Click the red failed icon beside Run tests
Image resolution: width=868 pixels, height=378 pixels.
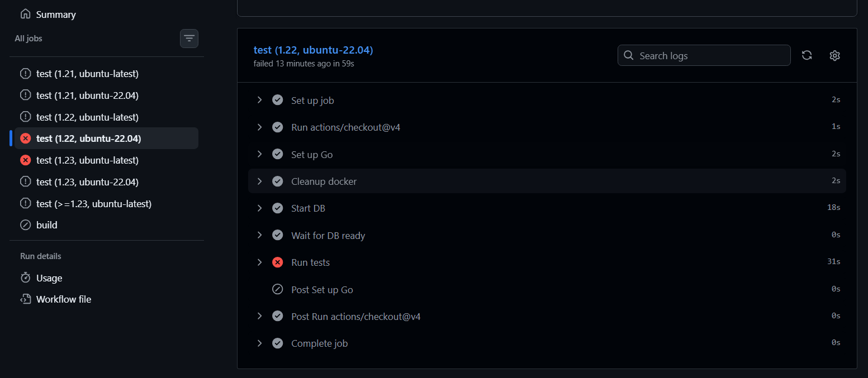pyautogui.click(x=277, y=262)
